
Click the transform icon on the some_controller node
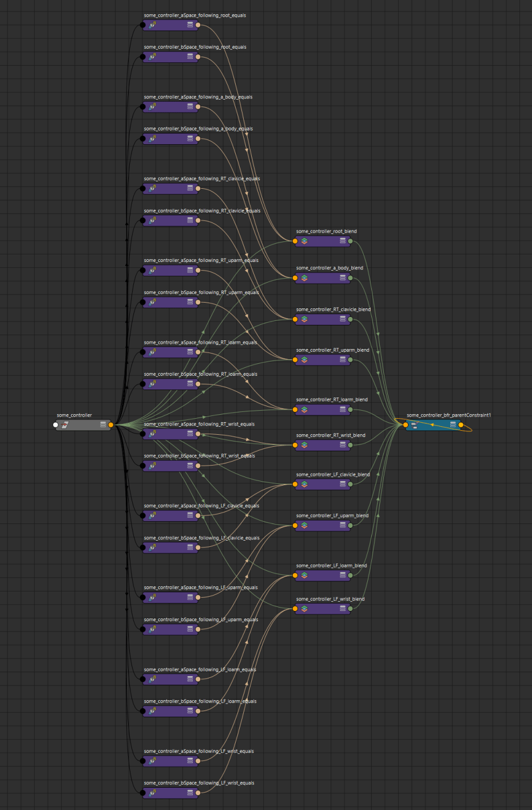[x=65, y=424]
